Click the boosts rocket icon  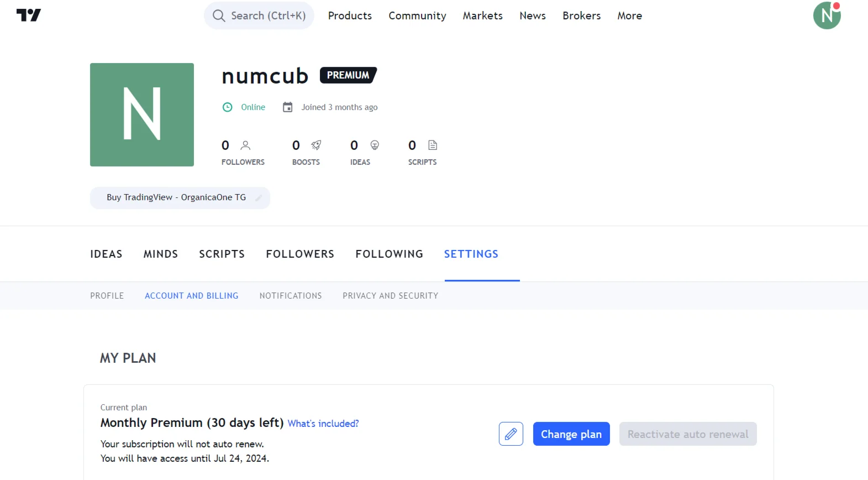(x=316, y=145)
